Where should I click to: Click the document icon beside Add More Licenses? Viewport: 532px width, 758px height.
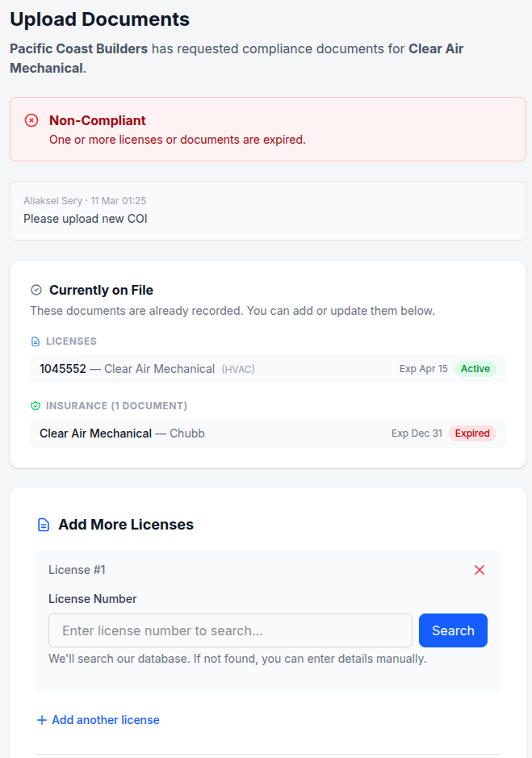pos(43,524)
